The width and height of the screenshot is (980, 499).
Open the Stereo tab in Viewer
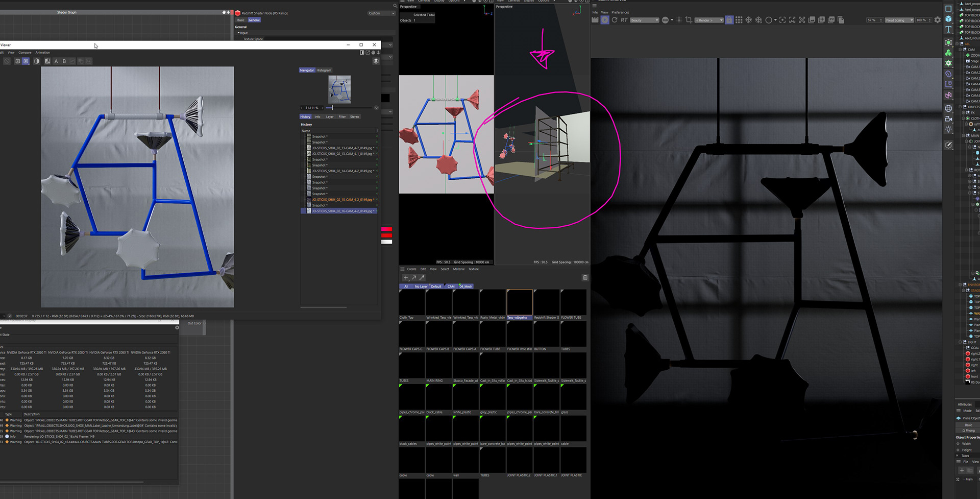pyautogui.click(x=355, y=117)
